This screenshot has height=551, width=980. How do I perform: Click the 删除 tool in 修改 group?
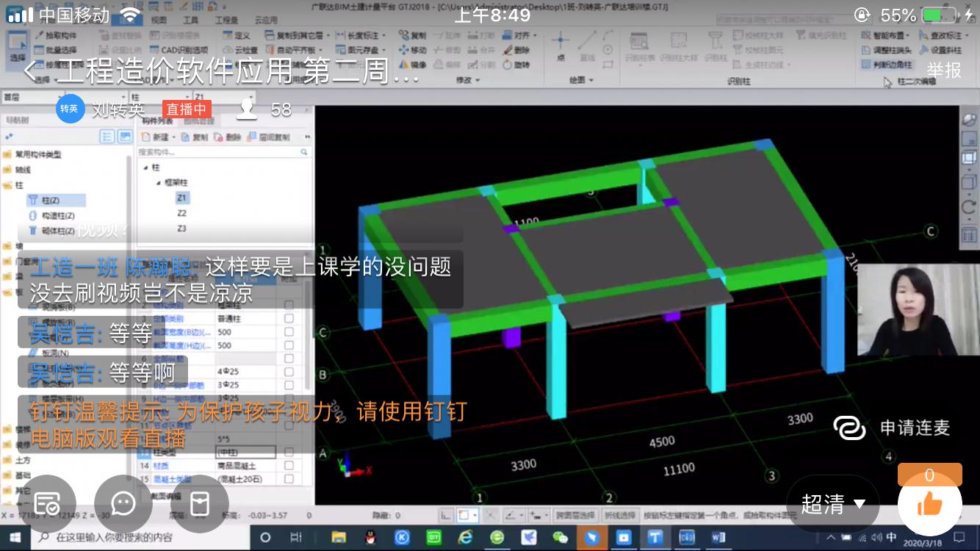pos(517,50)
